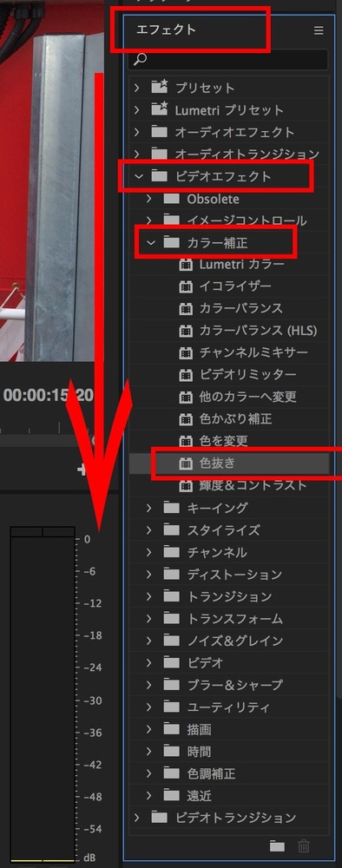Select the チャンネルミキサー effect icon

(186, 352)
